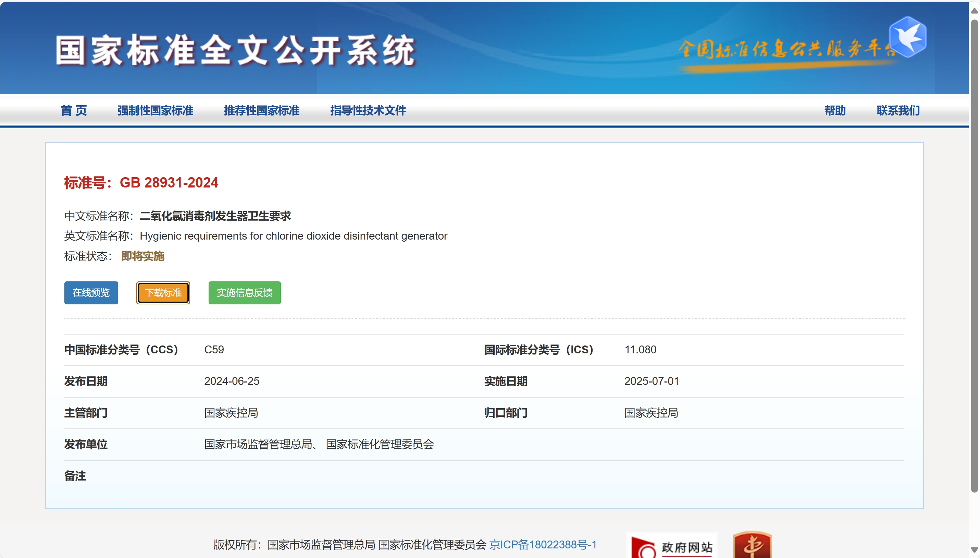Viewport: 980px width, 558px height.
Task: Click the ICS value 11.080
Action: coord(640,350)
